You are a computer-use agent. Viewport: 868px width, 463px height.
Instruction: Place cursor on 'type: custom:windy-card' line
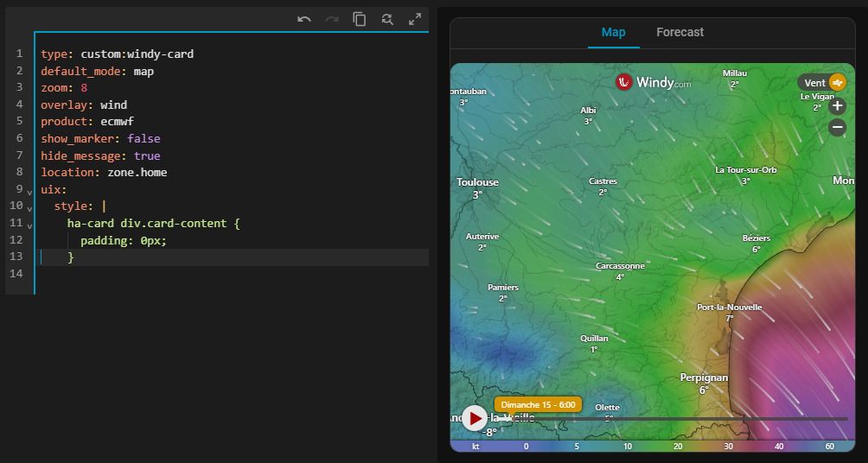pos(118,54)
